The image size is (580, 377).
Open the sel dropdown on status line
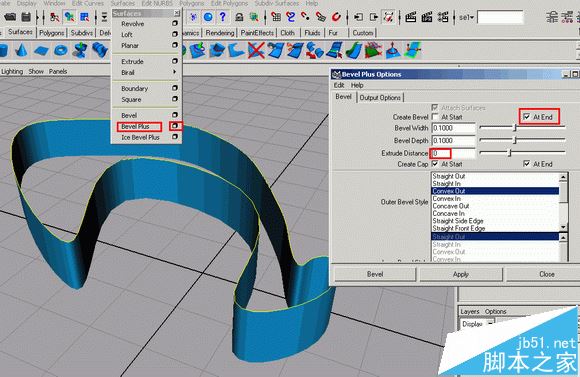pos(466,17)
